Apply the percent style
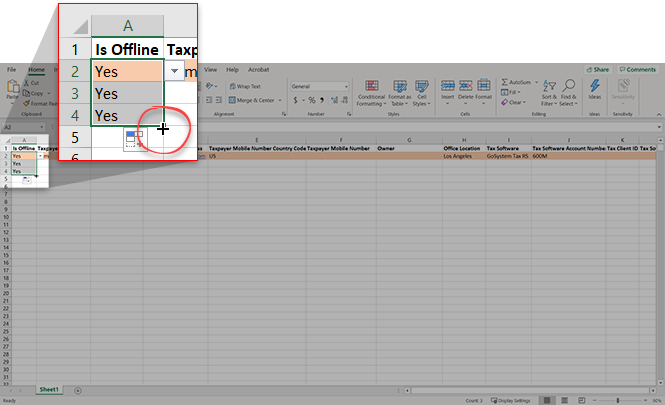The width and height of the screenshot is (665, 405). pos(312,100)
